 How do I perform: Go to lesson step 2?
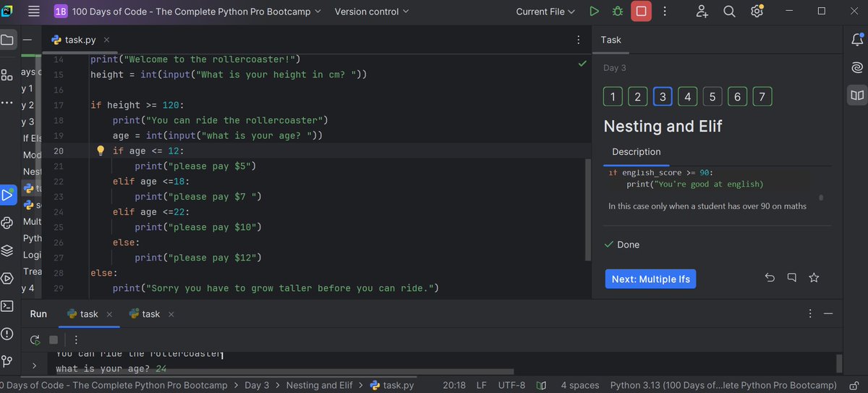637,96
